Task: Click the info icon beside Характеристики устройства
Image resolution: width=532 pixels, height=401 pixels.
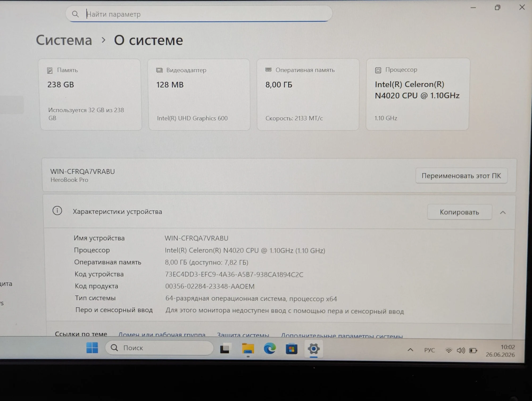Action: coord(57,211)
